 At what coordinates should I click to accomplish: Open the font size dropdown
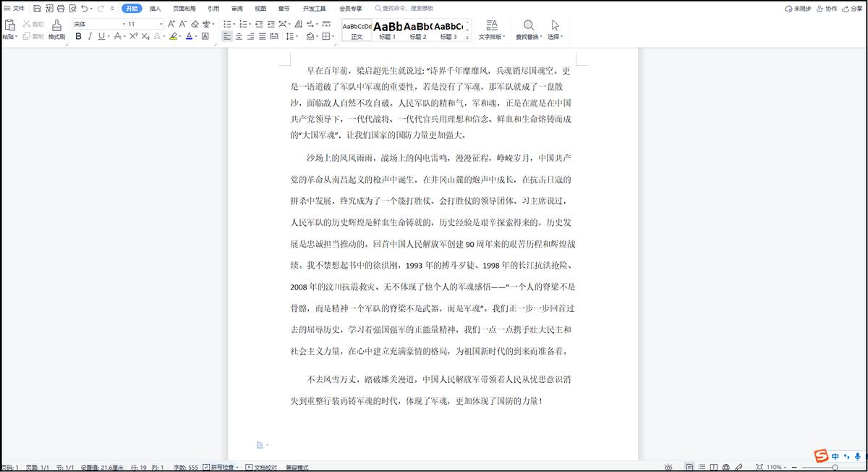point(161,24)
